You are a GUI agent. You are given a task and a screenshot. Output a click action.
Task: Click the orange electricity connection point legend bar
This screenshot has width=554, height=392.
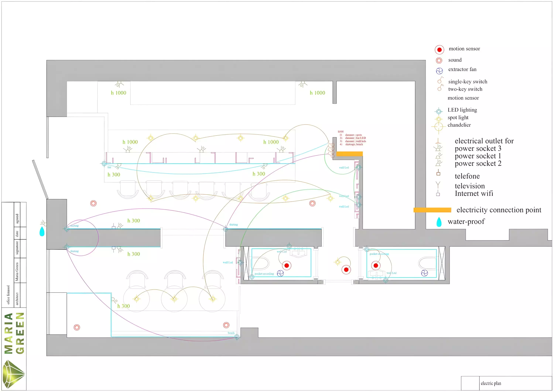tap(432, 210)
